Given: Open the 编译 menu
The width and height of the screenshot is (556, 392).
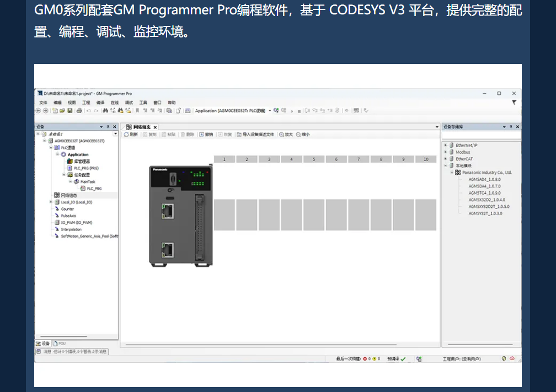Looking at the screenshot, I should pos(100,103).
